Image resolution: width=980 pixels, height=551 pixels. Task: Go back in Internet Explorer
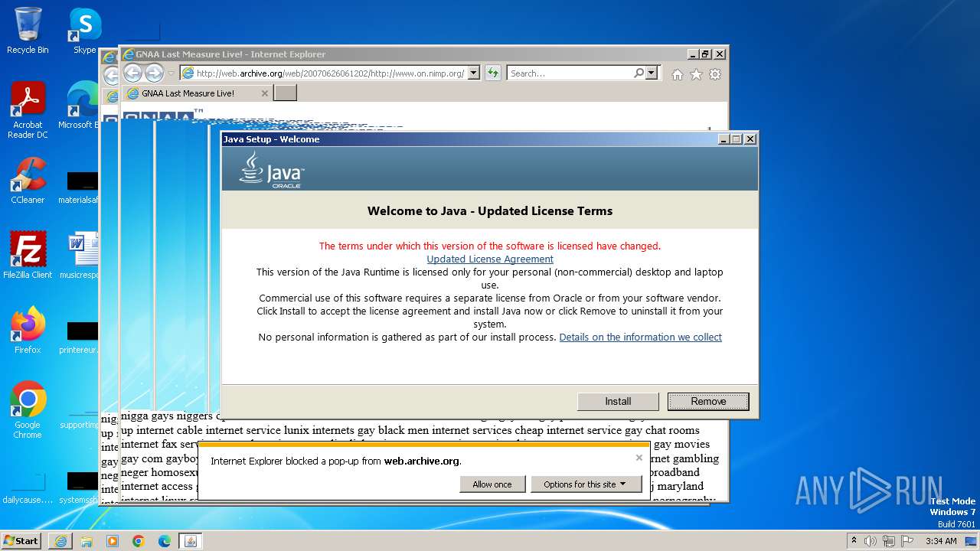click(x=133, y=73)
